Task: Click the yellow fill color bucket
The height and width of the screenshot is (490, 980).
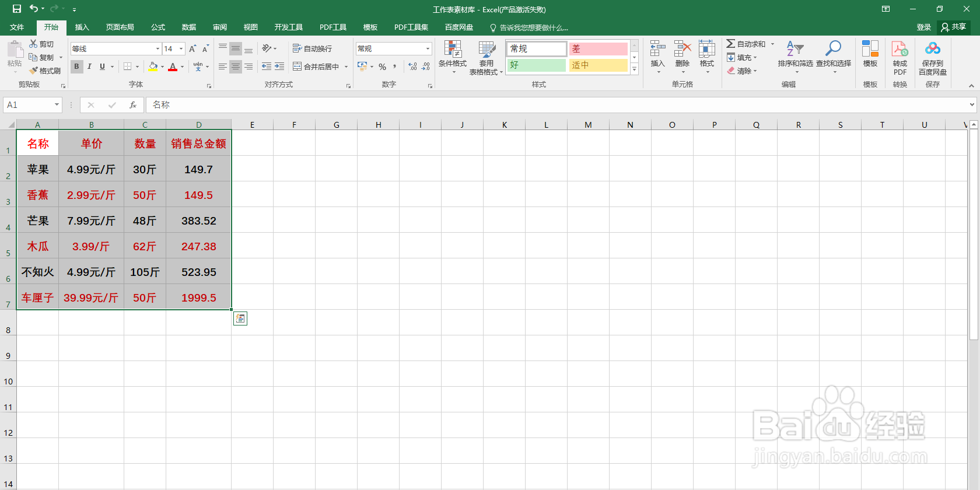Action: pyautogui.click(x=153, y=66)
